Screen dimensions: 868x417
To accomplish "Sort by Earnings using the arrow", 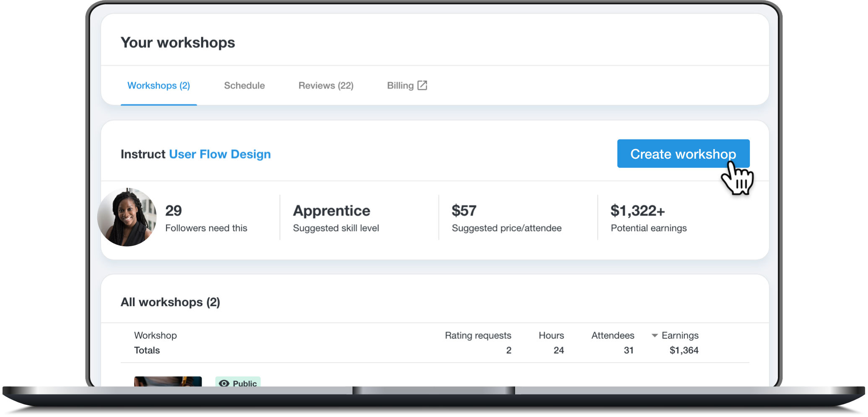I will (x=654, y=335).
